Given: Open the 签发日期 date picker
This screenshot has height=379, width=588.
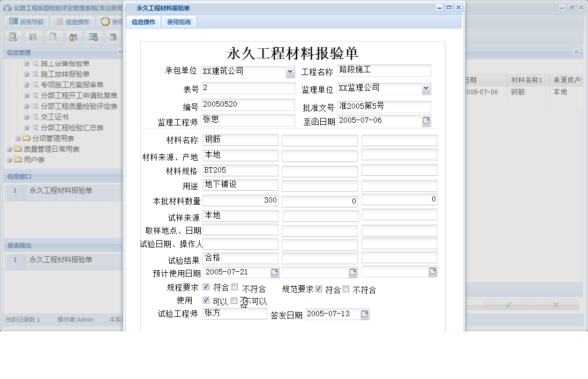Looking at the screenshot, I should [x=364, y=314].
